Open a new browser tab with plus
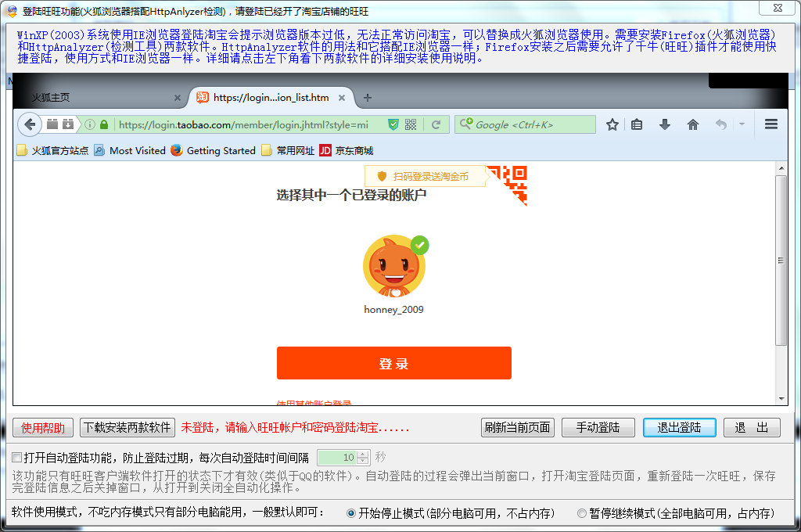 (368, 98)
